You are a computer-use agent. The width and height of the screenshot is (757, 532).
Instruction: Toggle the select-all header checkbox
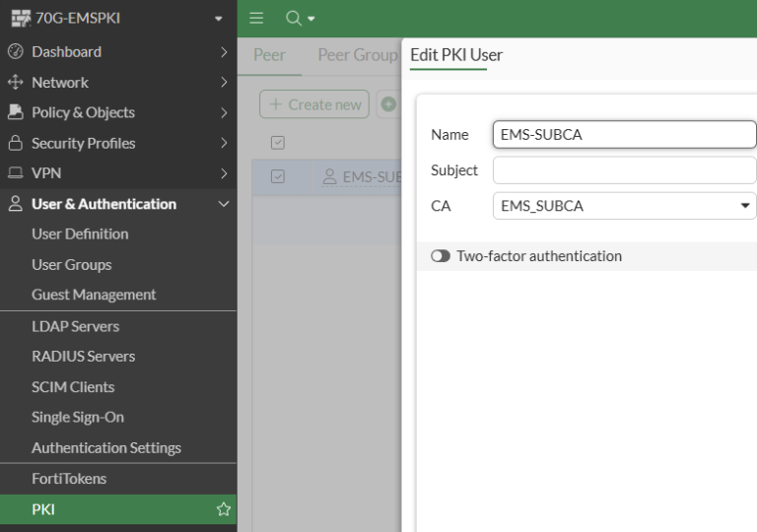coord(278,143)
